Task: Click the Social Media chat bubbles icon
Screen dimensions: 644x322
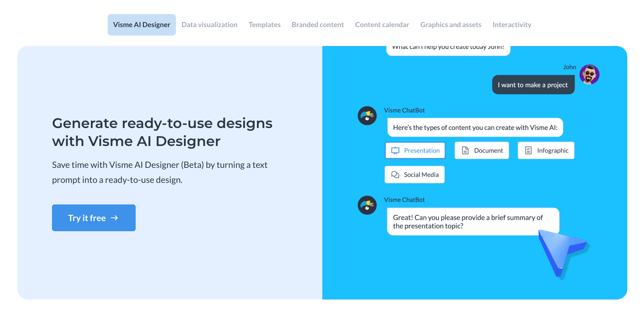Action: tap(395, 175)
